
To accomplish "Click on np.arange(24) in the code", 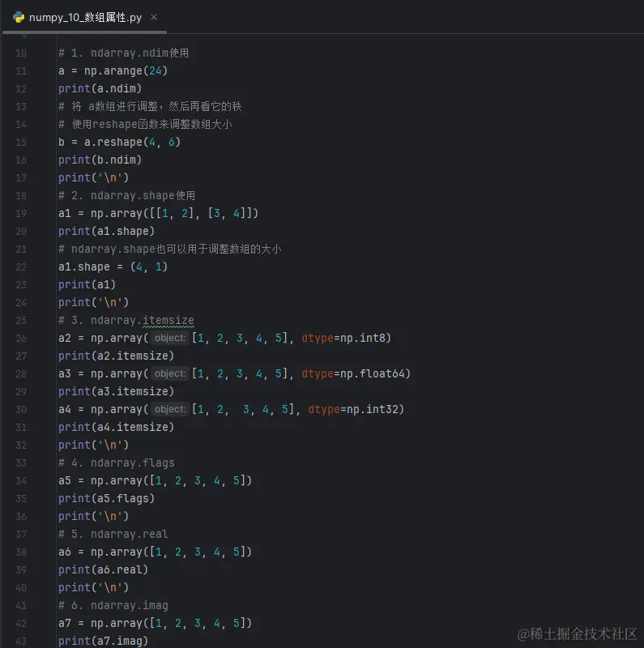I will 126,71.
